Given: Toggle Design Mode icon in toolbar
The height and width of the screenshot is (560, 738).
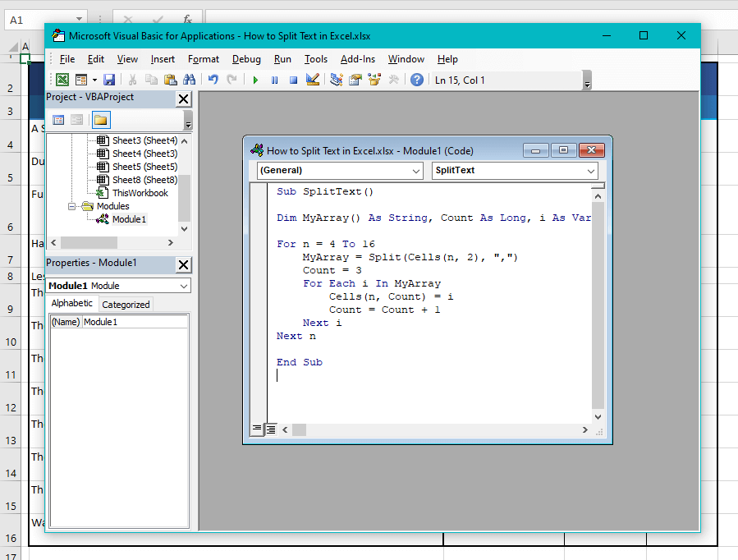Looking at the screenshot, I should 313,80.
